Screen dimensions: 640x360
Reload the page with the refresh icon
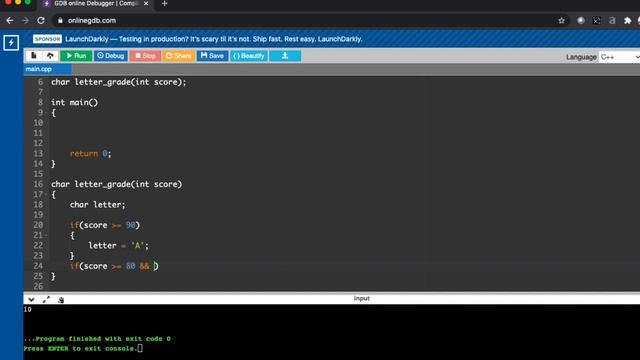[x=41, y=20]
